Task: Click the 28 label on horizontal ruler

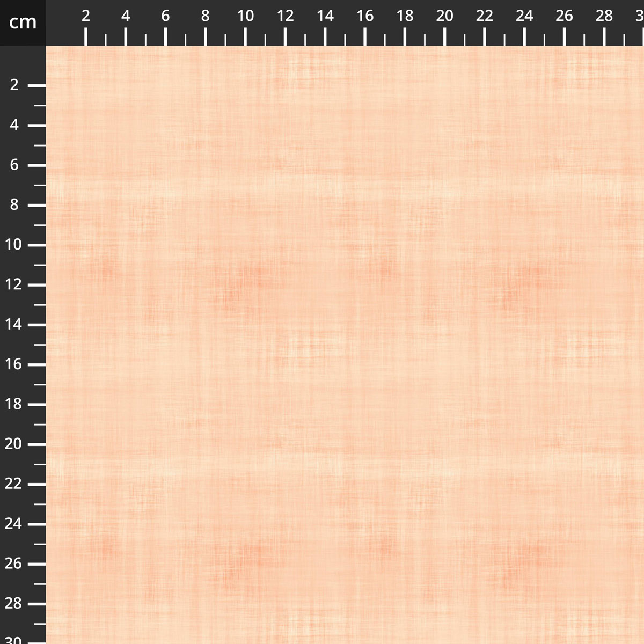Action: [x=604, y=16]
